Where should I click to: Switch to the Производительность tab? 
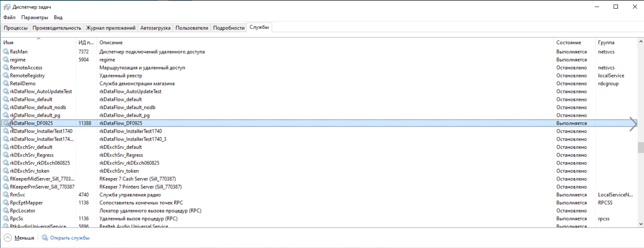coord(57,28)
